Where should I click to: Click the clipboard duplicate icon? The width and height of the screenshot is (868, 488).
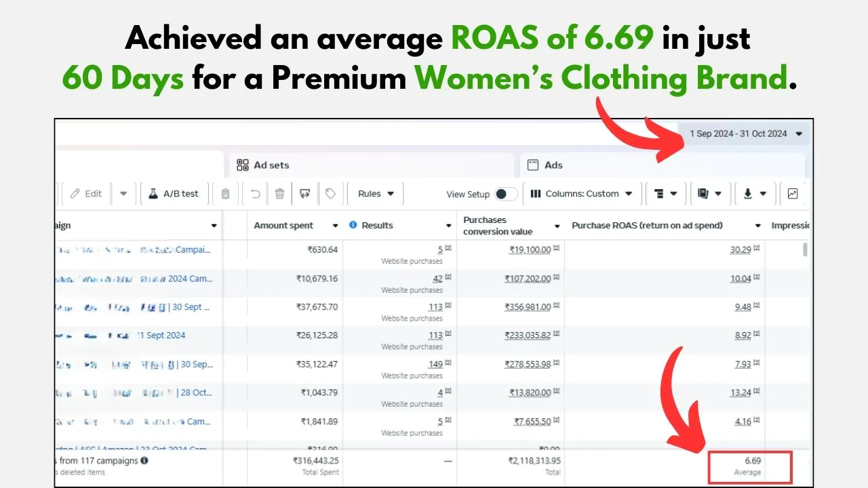pyautogui.click(x=225, y=194)
